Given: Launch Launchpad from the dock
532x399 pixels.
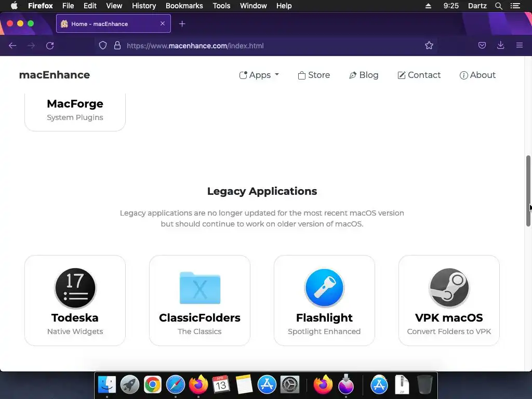Looking at the screenshot, I should (129, 385).
